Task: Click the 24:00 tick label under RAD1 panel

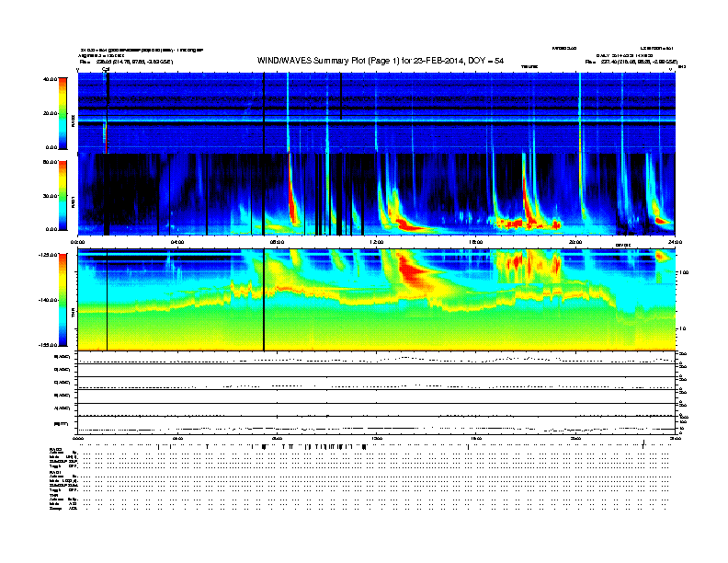Action: (675, 242)
